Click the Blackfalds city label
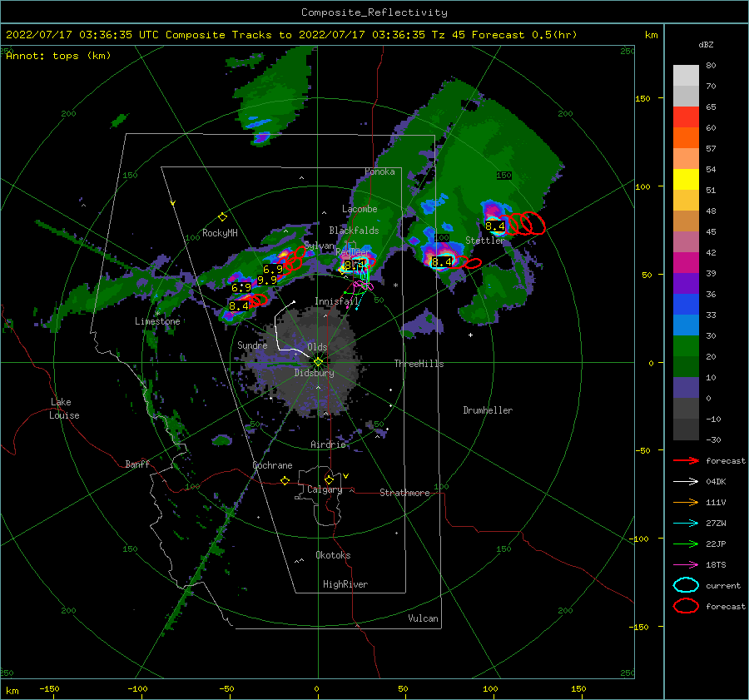 coord(354,231)
